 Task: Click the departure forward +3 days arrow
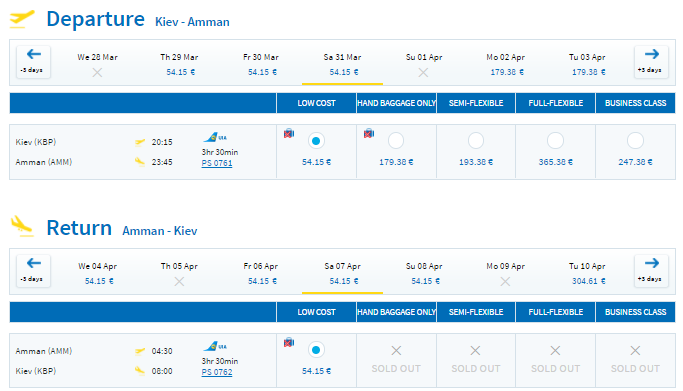(x=651, y=62)
